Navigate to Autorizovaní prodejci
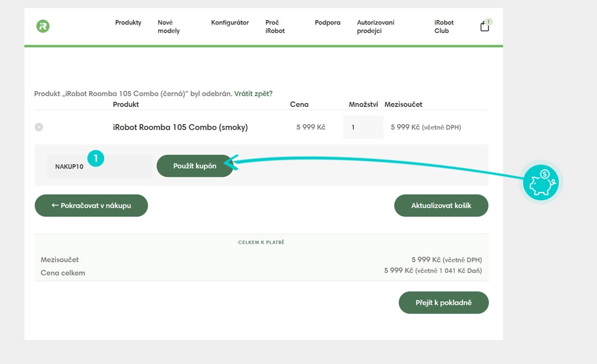This screenshot has height=364, width=597. pyautogui.click(x=376, y=27)
